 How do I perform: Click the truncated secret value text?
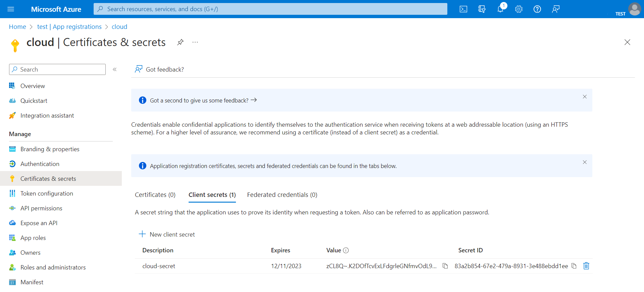tap(382, 266)
